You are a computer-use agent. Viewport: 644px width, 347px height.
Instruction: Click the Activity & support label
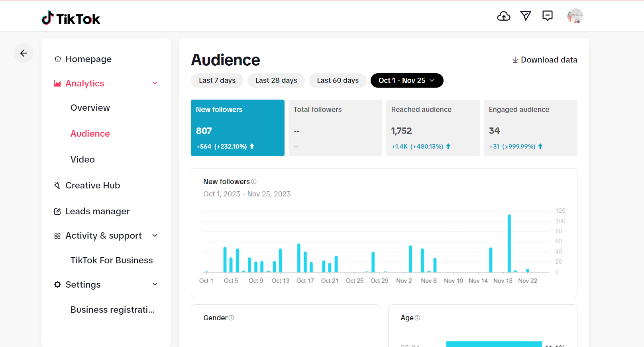104,236
